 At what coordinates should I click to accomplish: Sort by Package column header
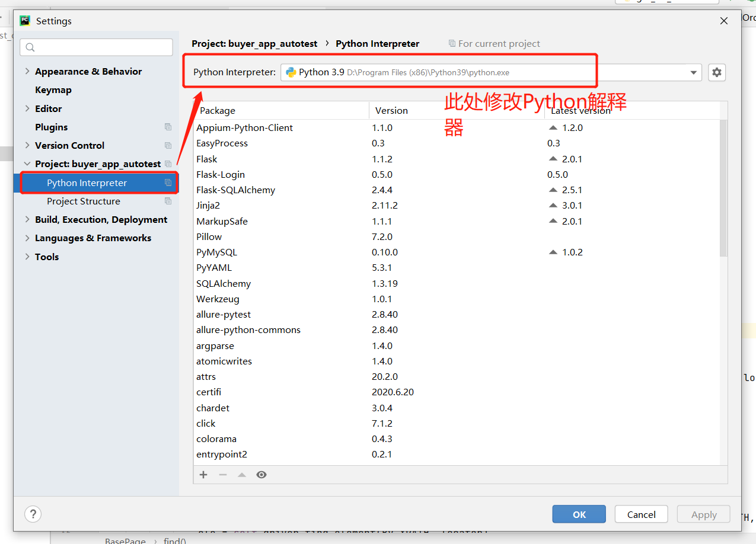[282, 110]
